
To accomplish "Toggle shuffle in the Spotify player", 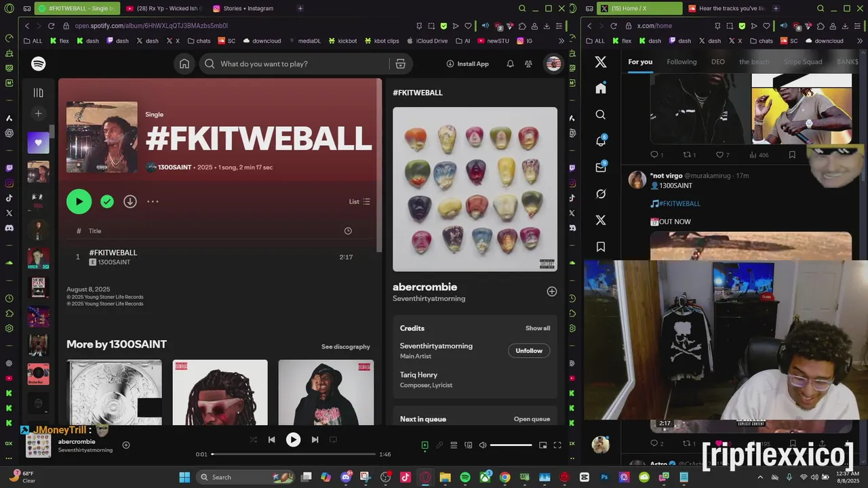I will click(254, 439).
